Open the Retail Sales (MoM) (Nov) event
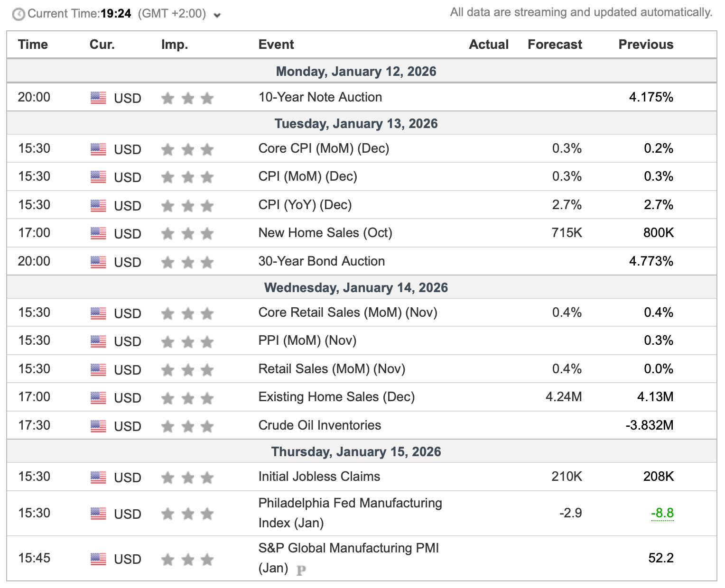Image resolution: width=725 pixels, height=588 pixels. click(331, 369)
